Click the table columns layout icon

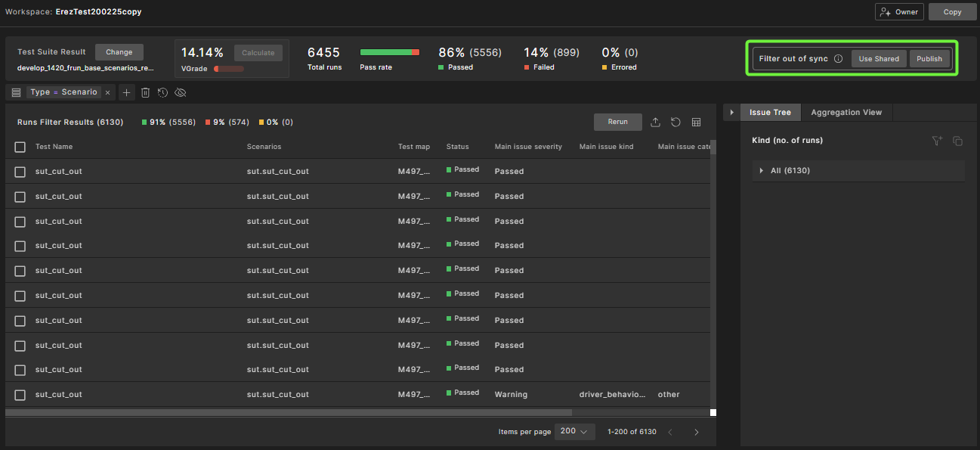click(697, 123)
